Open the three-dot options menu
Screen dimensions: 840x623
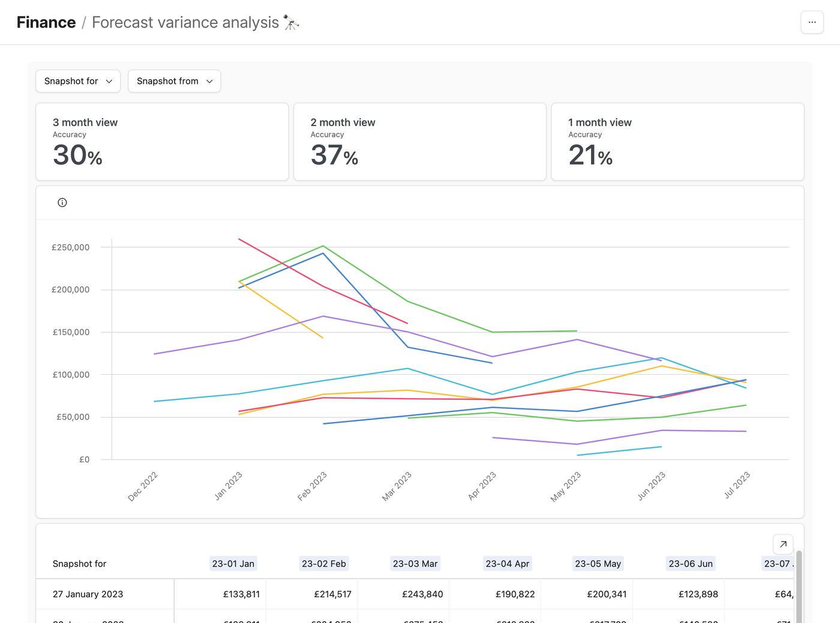[812, 22]
